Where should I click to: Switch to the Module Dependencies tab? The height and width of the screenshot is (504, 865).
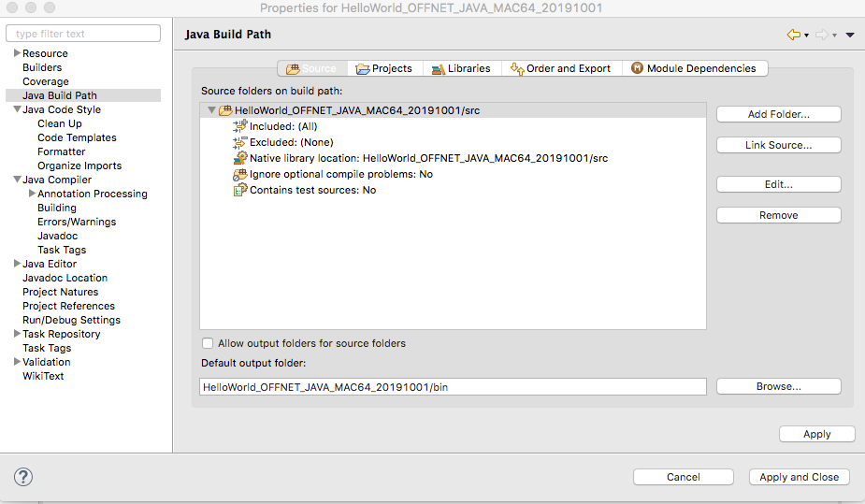695,68
